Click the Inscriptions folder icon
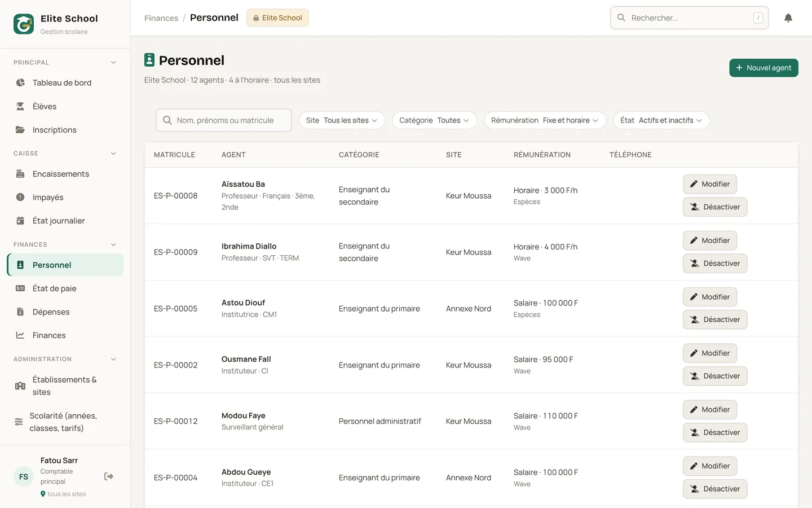Screen dimensions: 812x508 (20, 130)
